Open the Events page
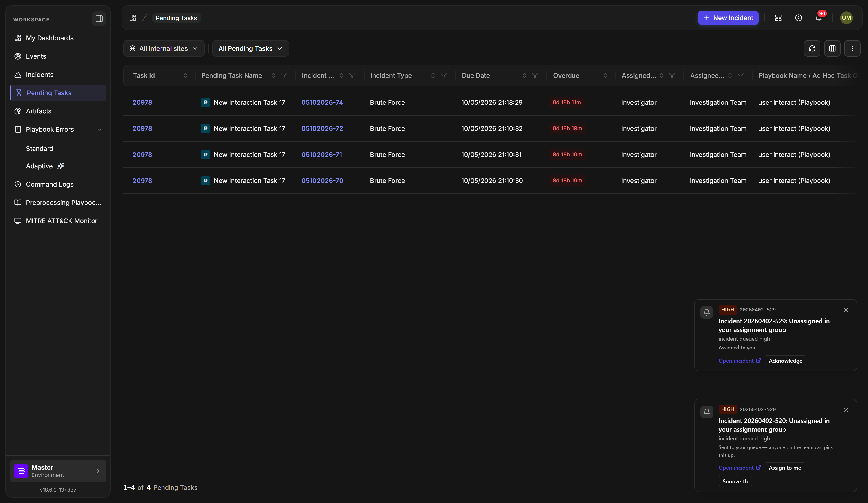The image size is (868, 503). pos(58,56)
